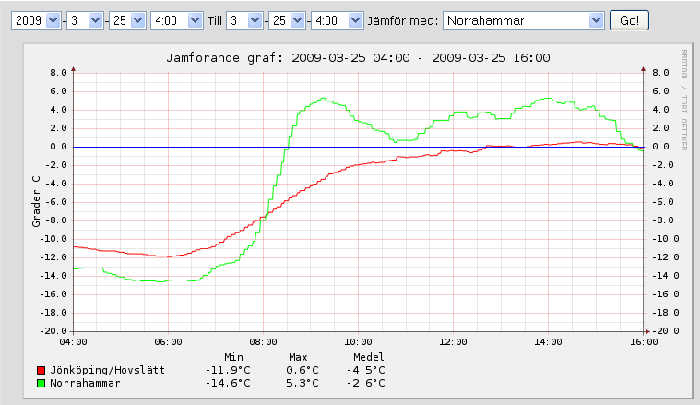Open the start year 2009 dropdown

(x=34, y=20)
